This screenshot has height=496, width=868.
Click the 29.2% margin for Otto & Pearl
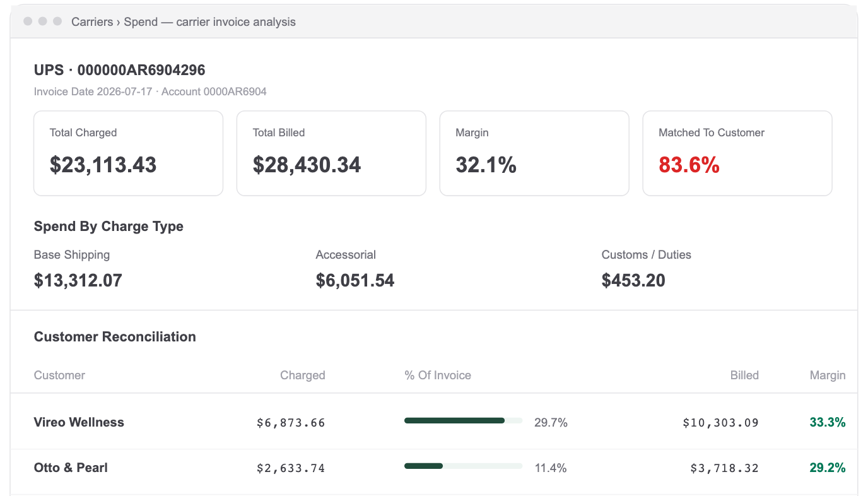pyautogui.click(x=828, y=468)
